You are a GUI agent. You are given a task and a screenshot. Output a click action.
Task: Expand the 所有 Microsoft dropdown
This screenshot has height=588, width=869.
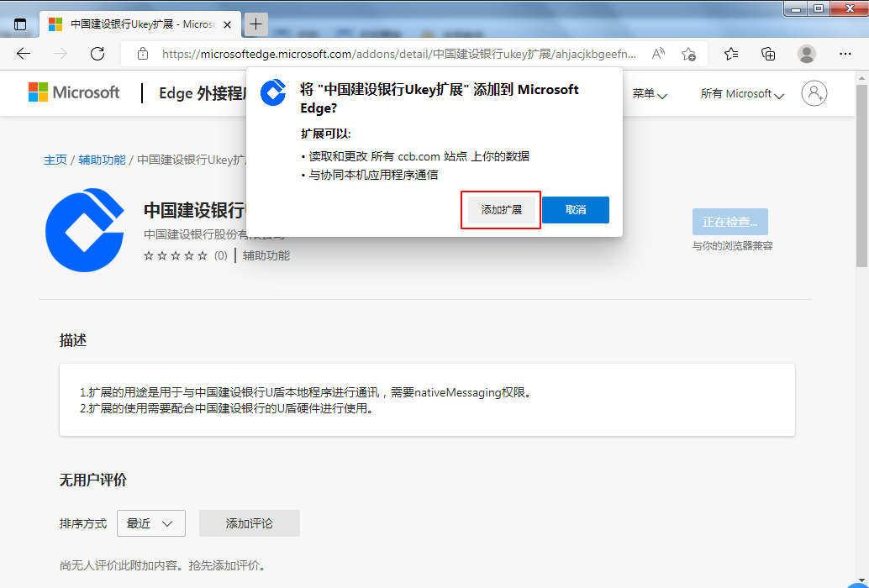[742, 94]
